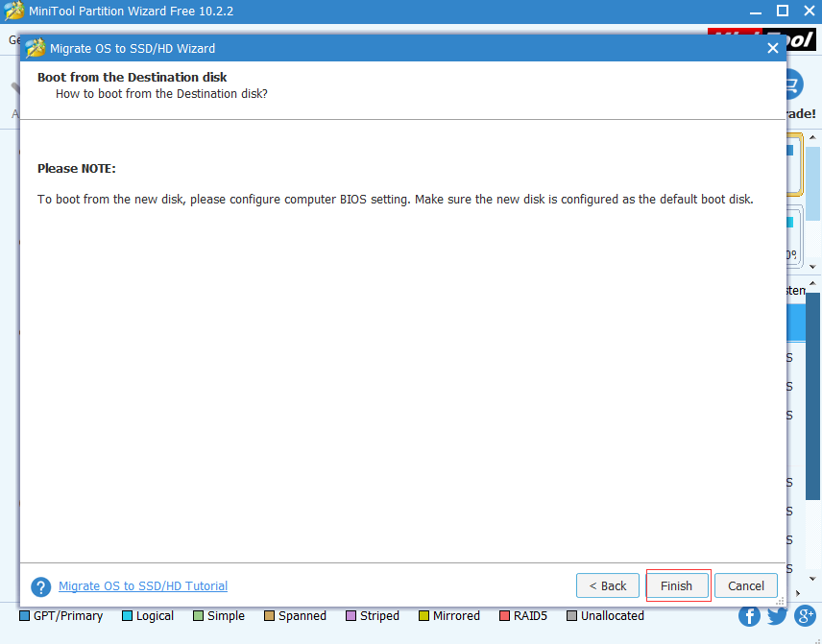Image resolution: width=822 pixels, height=644 pixels.
Task: Click the Finish button
Action: coord(677,585)
